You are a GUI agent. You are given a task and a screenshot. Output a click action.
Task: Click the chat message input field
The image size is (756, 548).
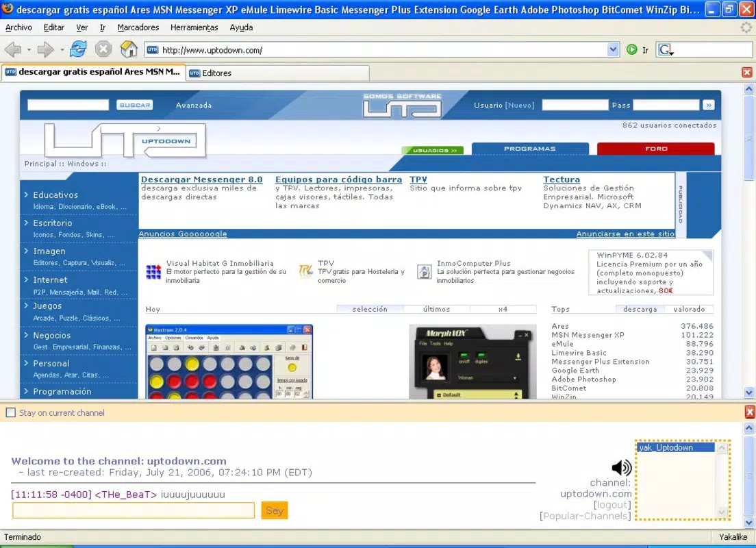pyautogui.click(x=134, y=510)
